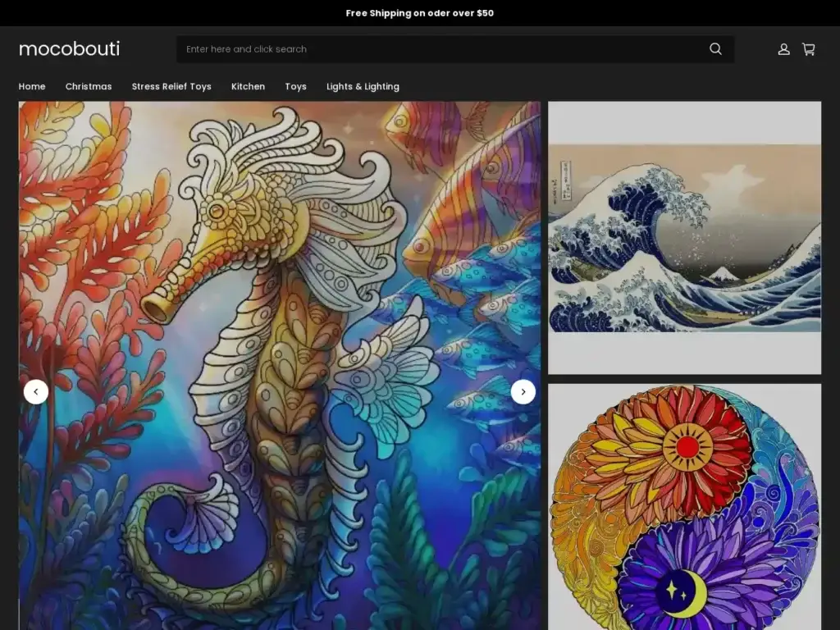Open the Great Wave painting thumbnail
This screenshot has width=840, height=630.
[x=684, y=238]
